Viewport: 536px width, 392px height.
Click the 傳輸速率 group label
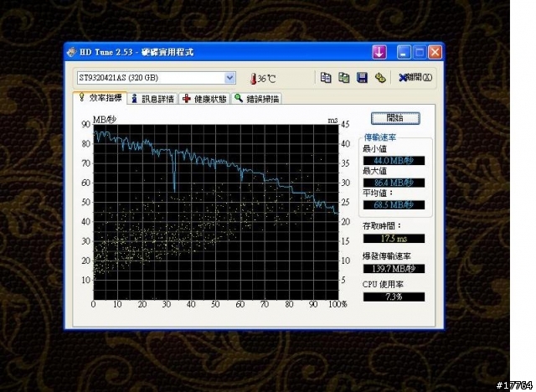[x=379, y=137]
